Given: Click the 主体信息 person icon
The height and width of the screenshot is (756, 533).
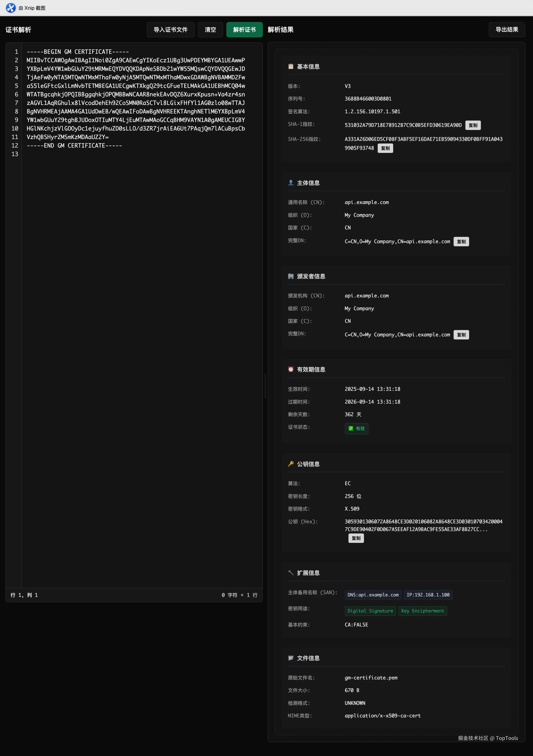Looking at the screenshot, I should (x=291, y=183).
